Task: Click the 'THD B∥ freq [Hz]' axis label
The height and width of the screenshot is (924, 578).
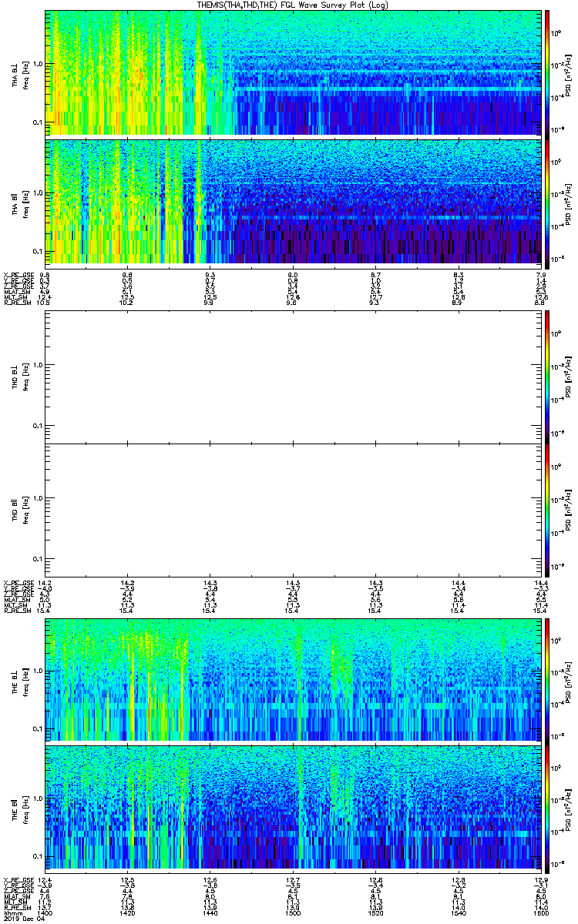Action: pos(20,510)
